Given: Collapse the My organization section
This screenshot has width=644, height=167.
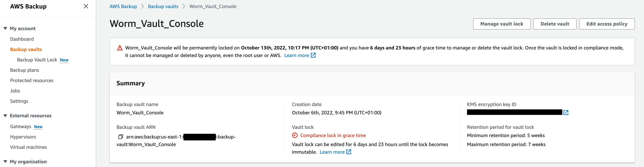Looking at the screenshot, I should click(x=5, y=161).
